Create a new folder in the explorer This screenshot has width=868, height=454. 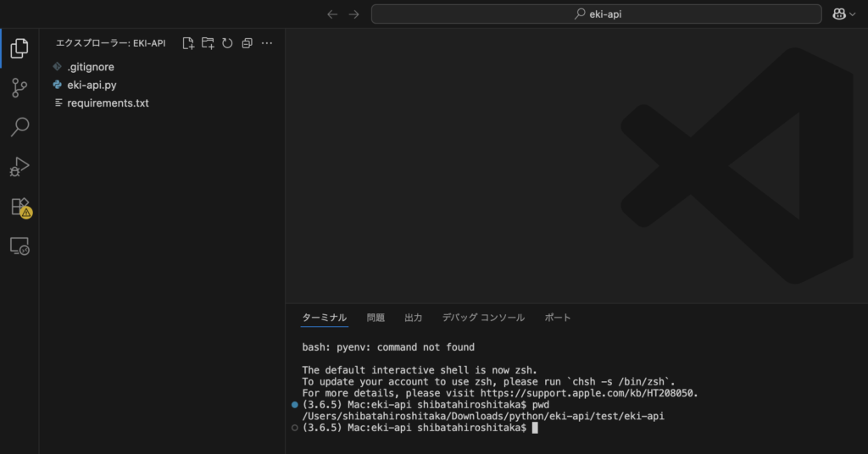coord(208,43)
